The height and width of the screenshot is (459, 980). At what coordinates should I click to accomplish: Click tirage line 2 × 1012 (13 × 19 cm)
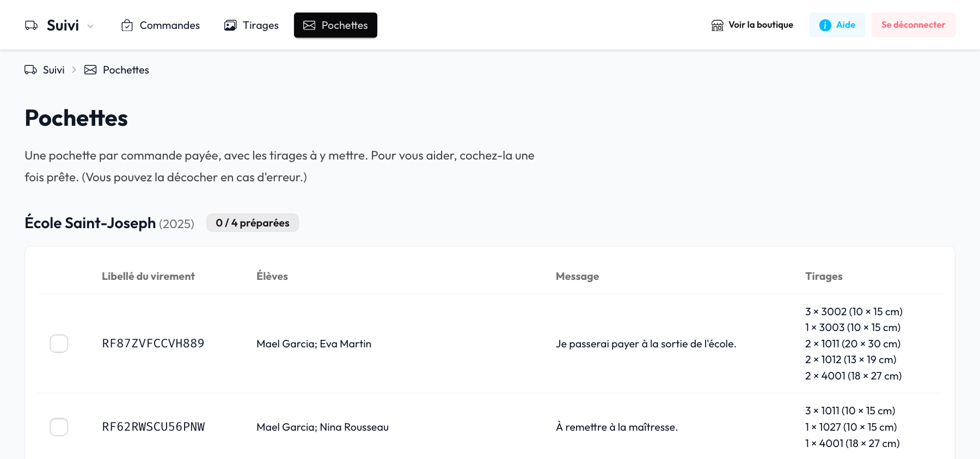(x=851, y=359)
